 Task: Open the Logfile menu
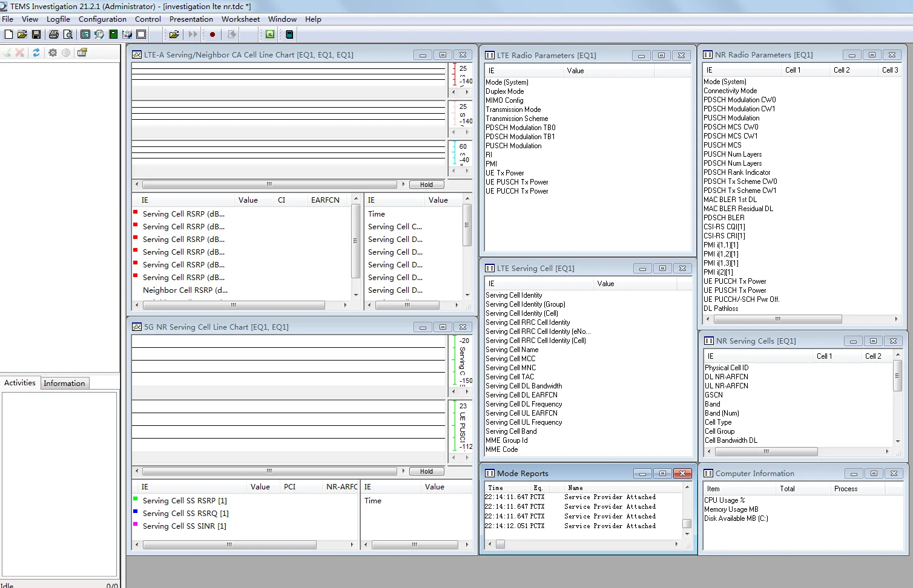point(58,19)
